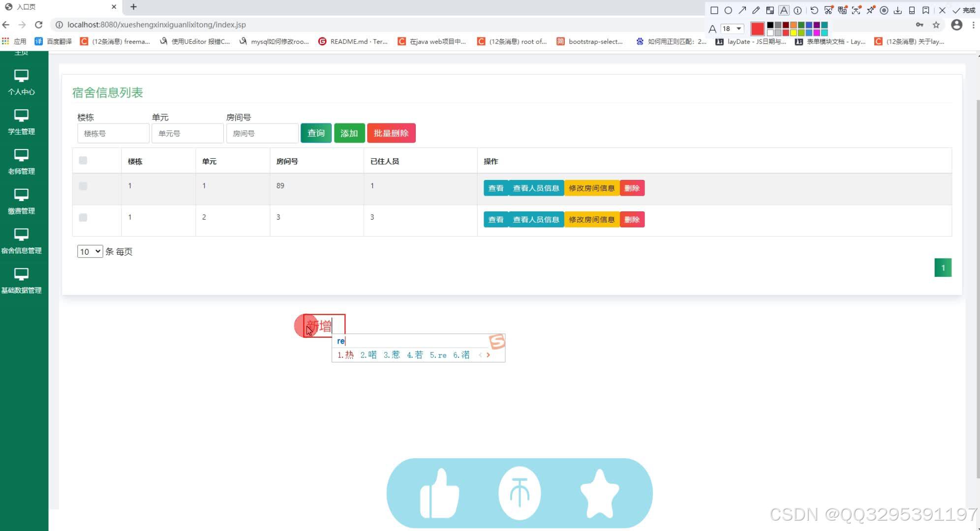The width and height of the screenshot is (980, 531).
Task: Pick the black color swatch
Action: (x=770, y=25)
